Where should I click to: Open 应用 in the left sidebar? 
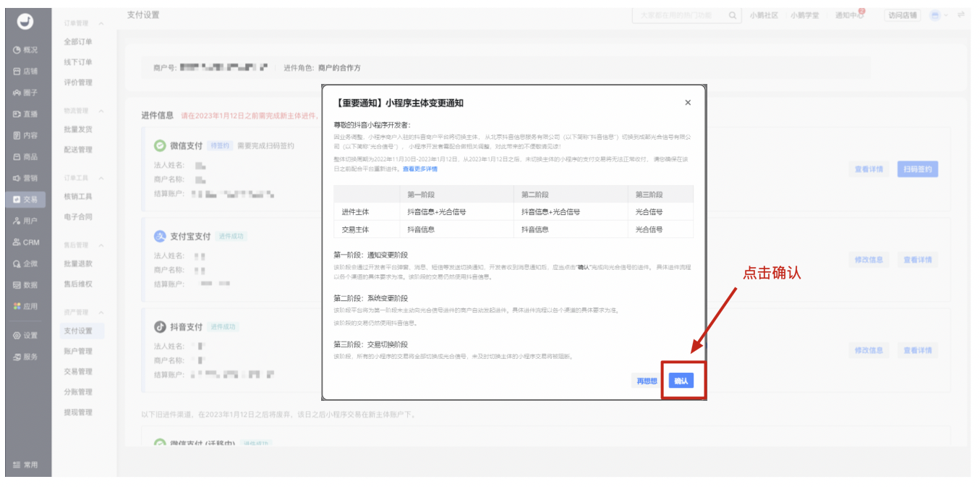pos(25,306)
